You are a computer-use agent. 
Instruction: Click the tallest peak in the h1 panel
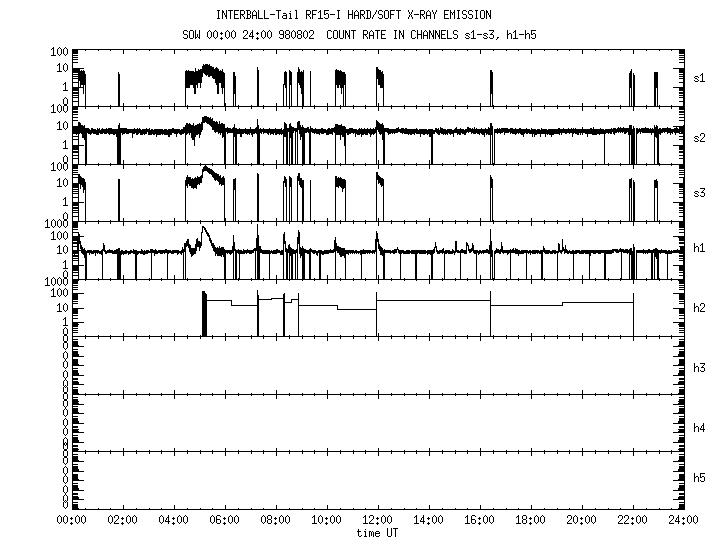pyautogui.click(x=204, y=229)
